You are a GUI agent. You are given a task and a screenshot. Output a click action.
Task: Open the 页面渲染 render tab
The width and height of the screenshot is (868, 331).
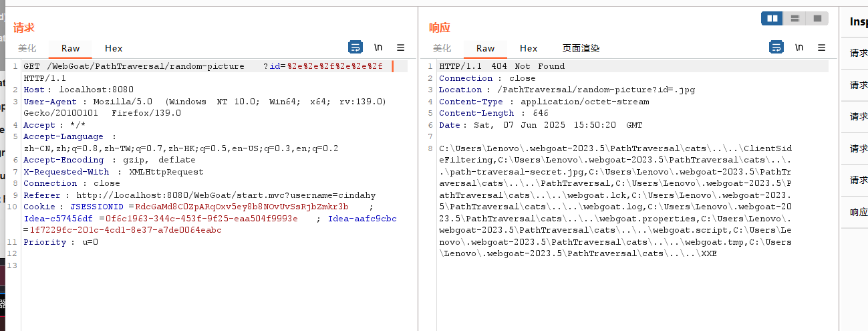[581, 48]
